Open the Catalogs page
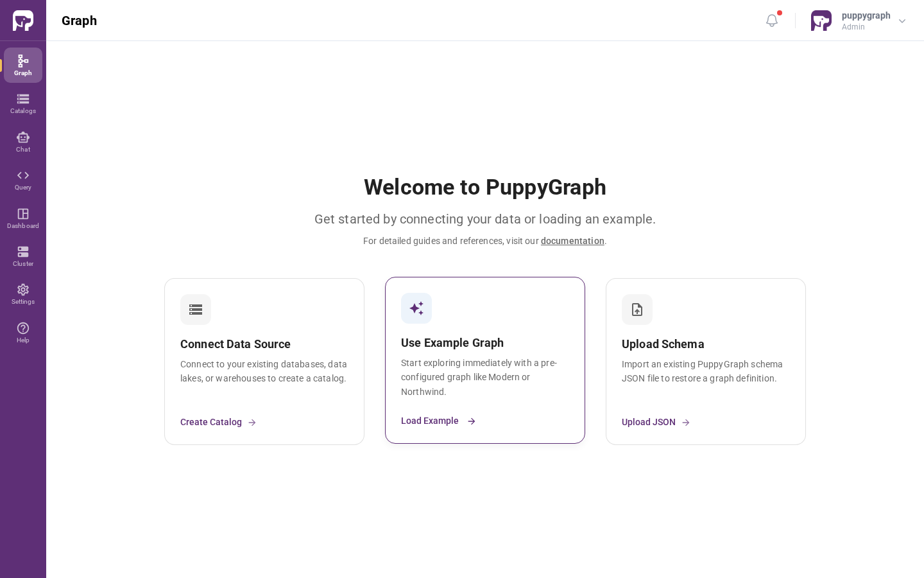 pos(23,103)
